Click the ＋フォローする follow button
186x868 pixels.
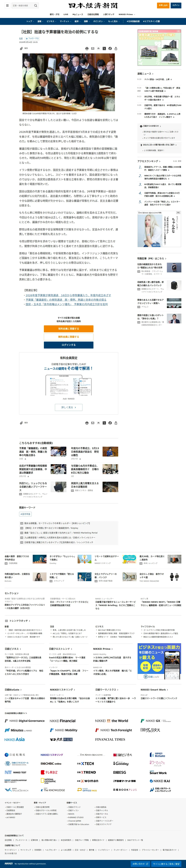[x=32, y=38]
